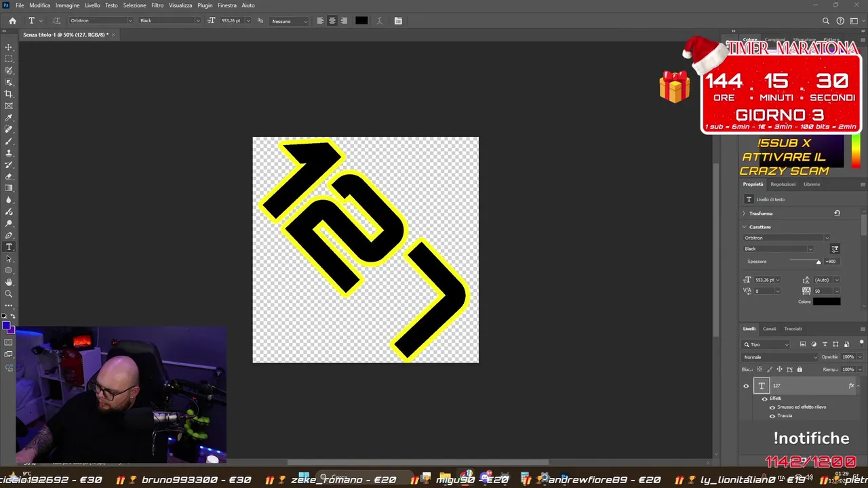Toggle lock transparent pixels
The width and height of the screenshot is (868, 488).
pyautogui.click(x=759, y=369)
